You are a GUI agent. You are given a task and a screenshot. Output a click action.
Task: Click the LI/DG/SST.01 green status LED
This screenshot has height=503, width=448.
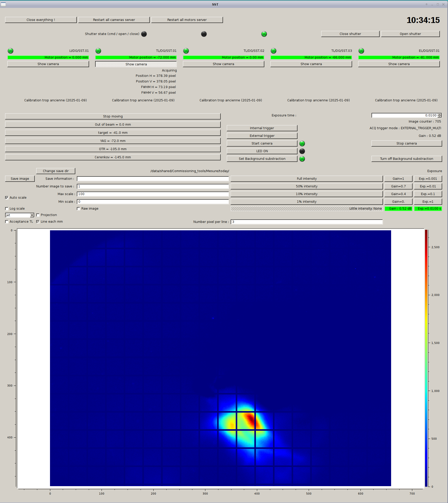[10, 51]
